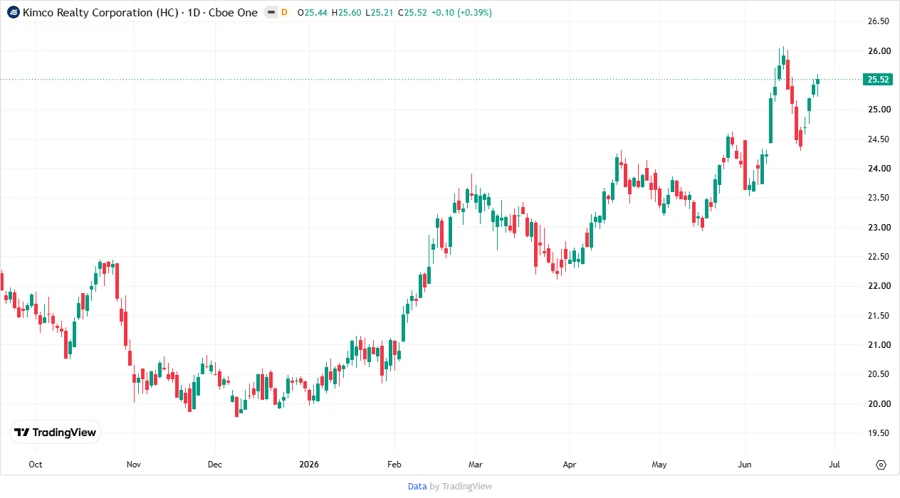The width and height of the screenshot is (900, 498).
Task: Click the Apr time axis label
Action: (x=569, y=465)
